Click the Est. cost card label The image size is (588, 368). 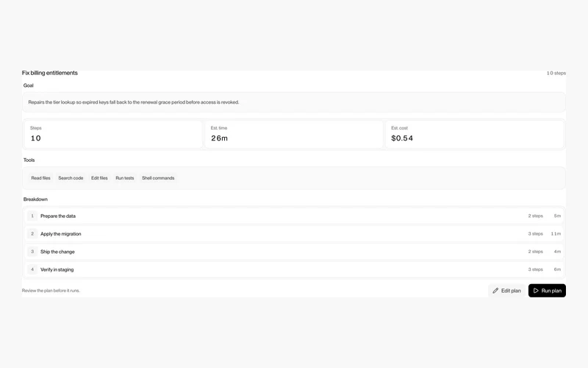click(399, 128)
